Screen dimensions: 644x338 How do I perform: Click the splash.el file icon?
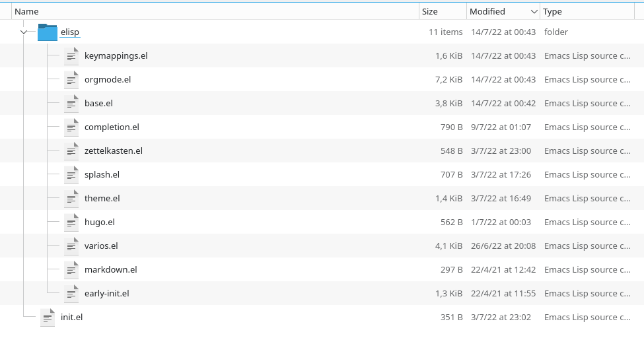pos(71,175)
